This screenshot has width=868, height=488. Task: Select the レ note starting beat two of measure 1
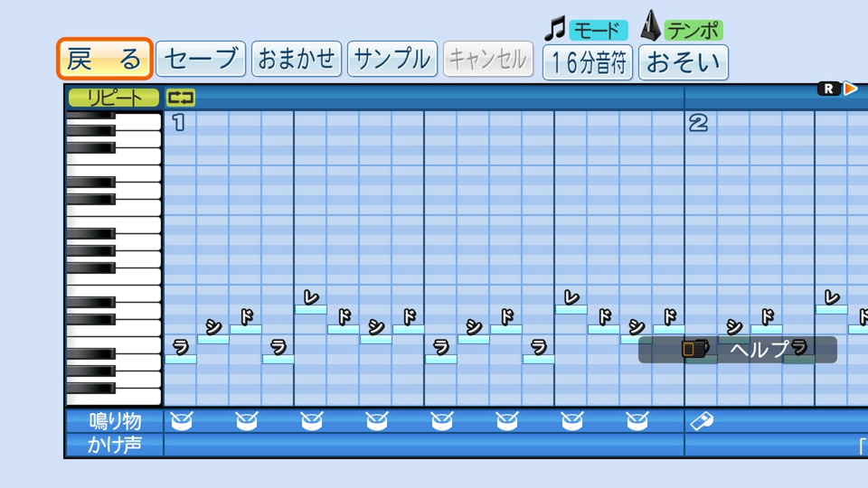311,309
